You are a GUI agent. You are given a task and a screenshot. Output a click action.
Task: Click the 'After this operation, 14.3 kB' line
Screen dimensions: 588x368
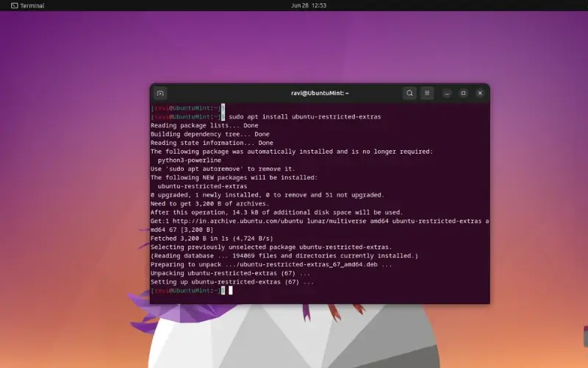(x=277, y=212)
